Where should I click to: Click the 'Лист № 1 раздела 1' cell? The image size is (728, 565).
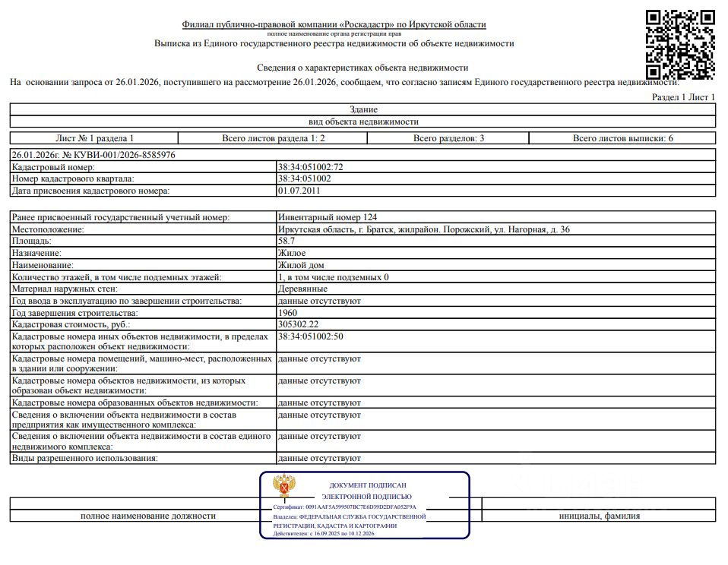click(94, 138)
